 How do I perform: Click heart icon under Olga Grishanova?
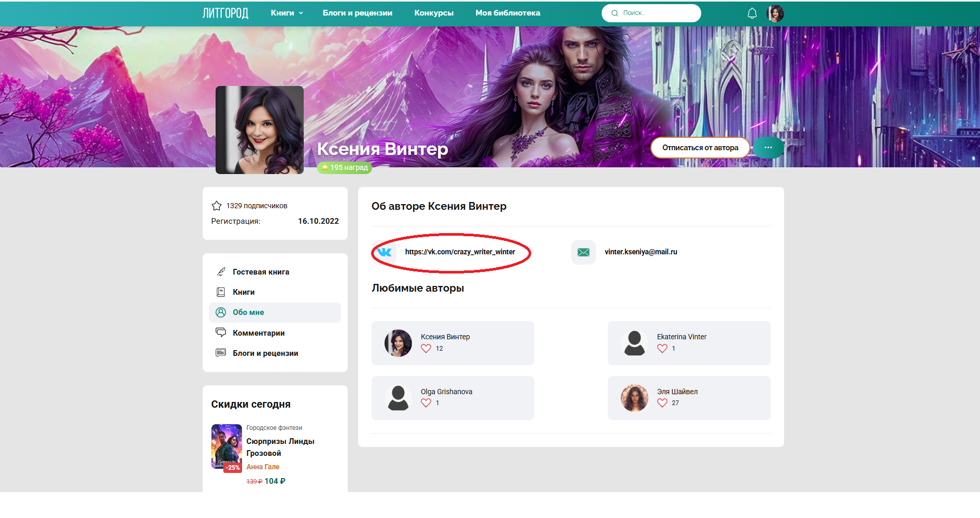[426, 403]
